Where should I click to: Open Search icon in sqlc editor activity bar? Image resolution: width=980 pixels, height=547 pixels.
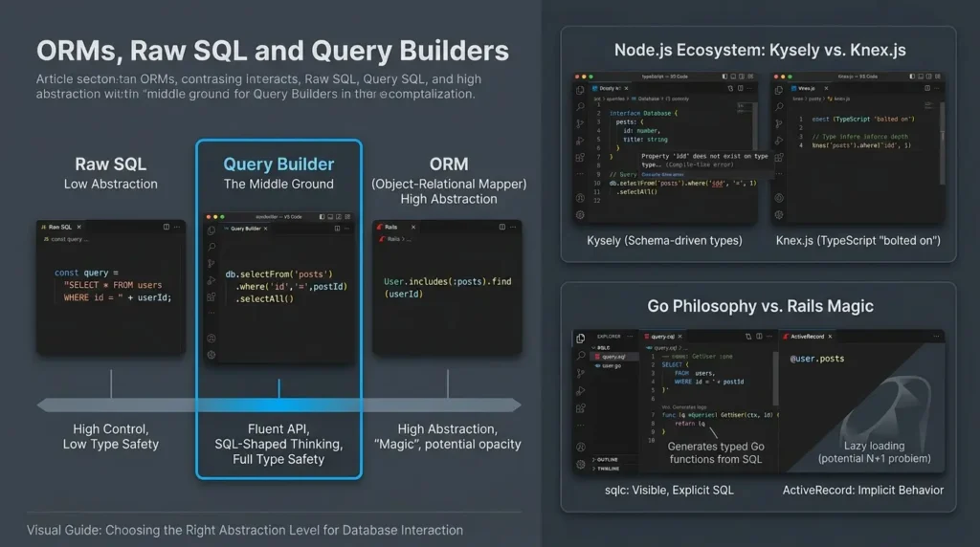coord(581,356)
